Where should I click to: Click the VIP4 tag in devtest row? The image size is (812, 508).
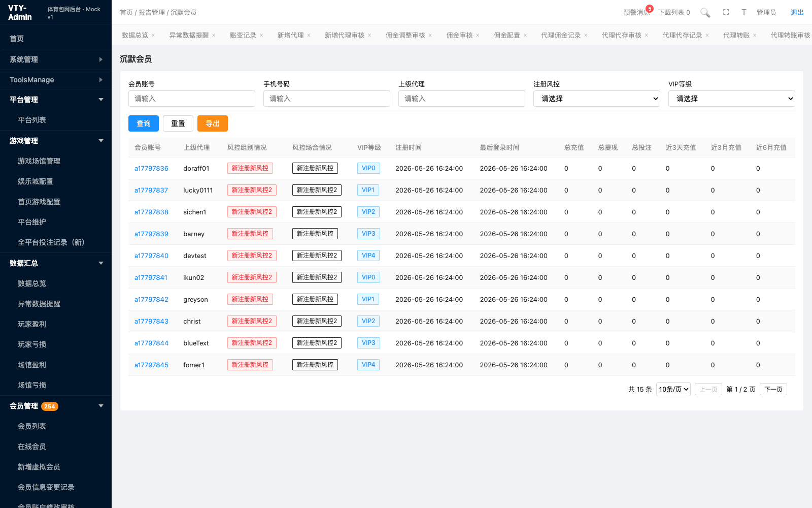click(368, 256)
